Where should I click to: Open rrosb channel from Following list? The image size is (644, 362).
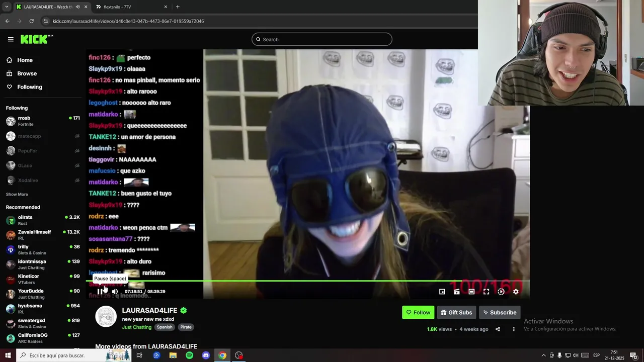(x=43, y=121)
